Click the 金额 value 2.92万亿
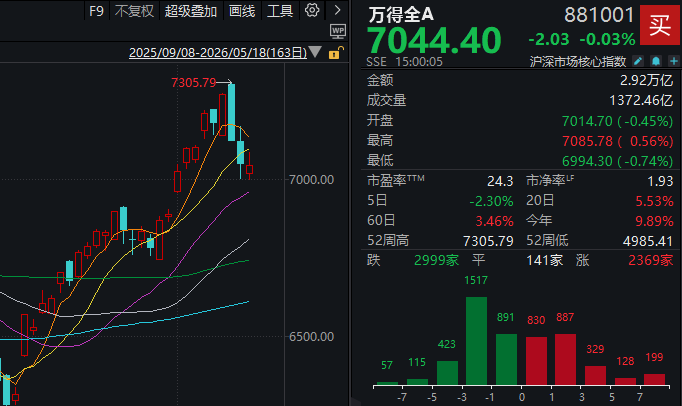 [646, 80]
